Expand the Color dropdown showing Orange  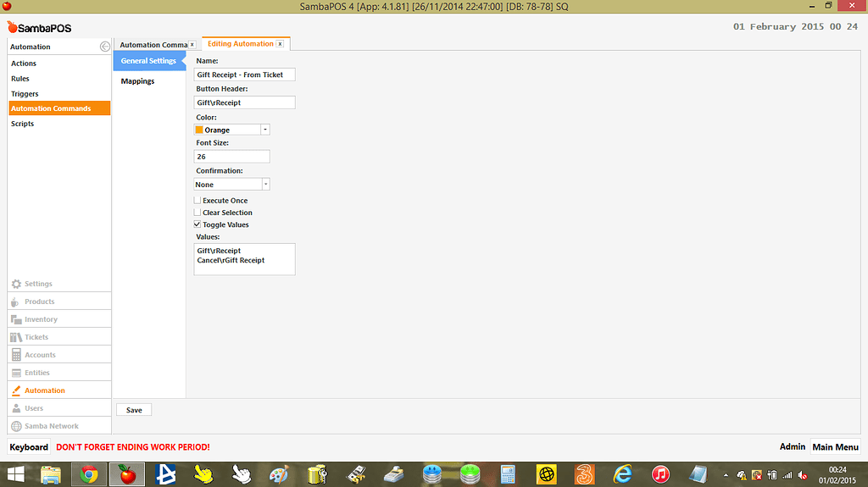point(265,130)
